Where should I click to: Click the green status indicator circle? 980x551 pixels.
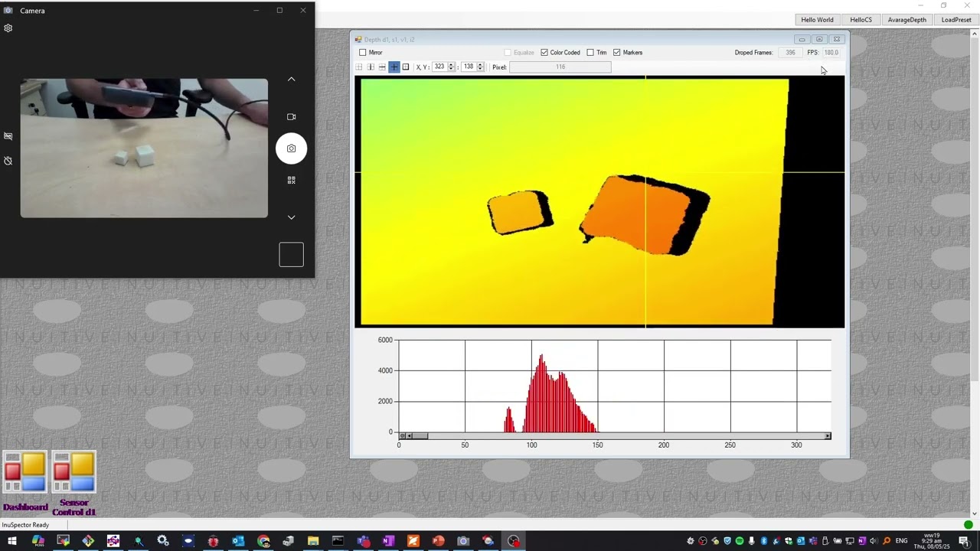pyautogui.click(x=969, y=525)
